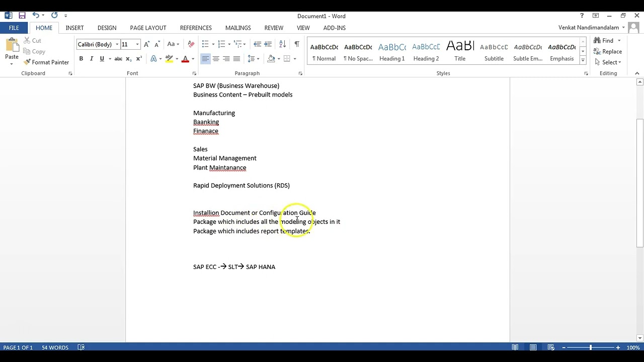The image size is (644, 362).
Task: Toggle show paragraph marks
Action: pyautogui.click(x=297, y=44)
